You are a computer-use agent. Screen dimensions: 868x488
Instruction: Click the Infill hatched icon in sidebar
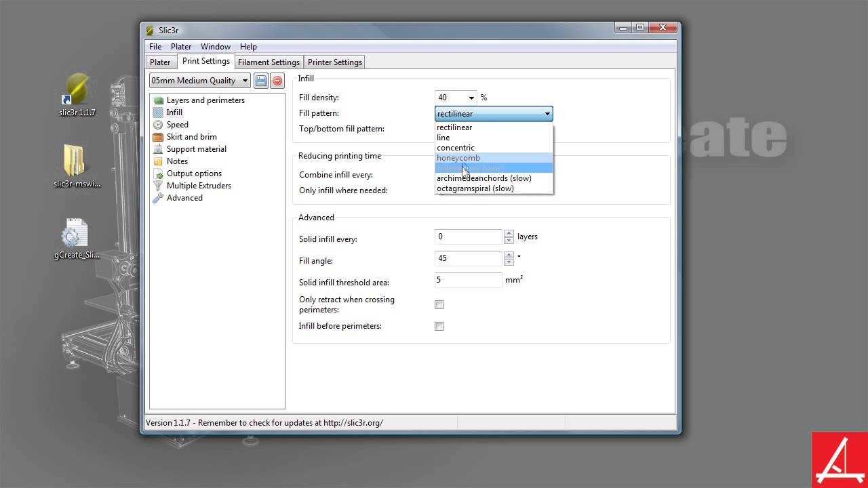pos(158,113)
